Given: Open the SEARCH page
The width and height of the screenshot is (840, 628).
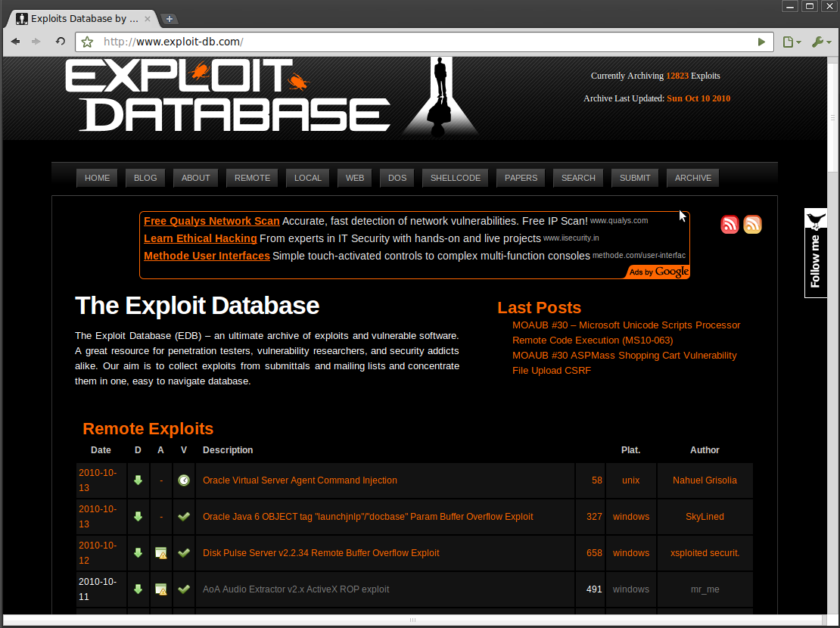Looking at the screenshot, I should pyautogui.click(x=578, y=178).
